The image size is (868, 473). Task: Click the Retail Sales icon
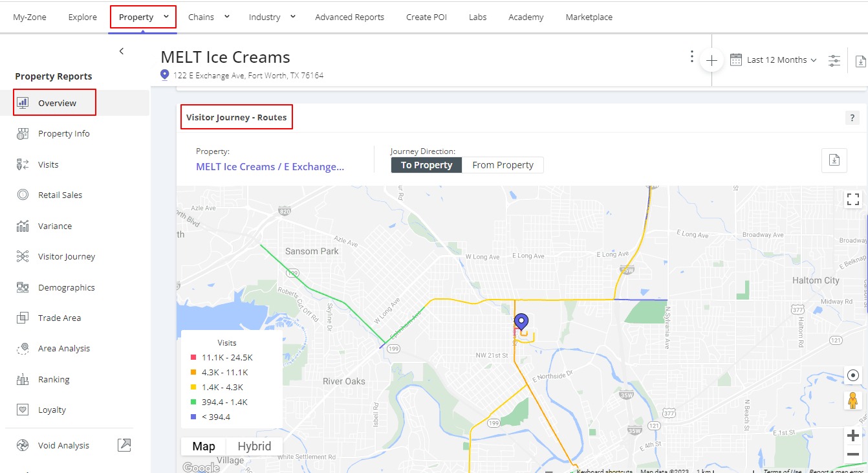23,195
